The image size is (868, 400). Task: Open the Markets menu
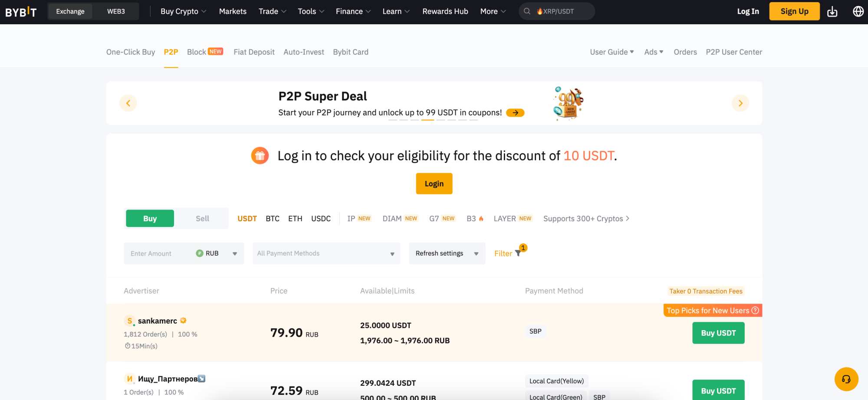click(x=233, y=11)
